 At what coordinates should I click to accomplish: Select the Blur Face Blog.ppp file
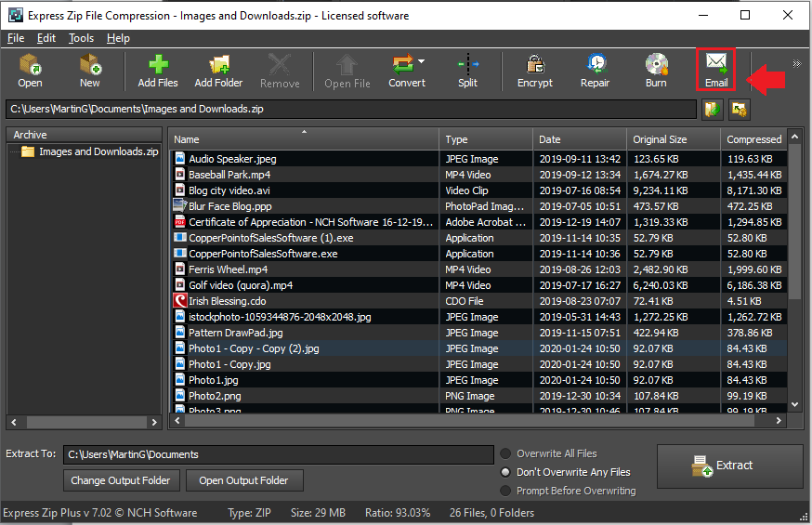479,206
